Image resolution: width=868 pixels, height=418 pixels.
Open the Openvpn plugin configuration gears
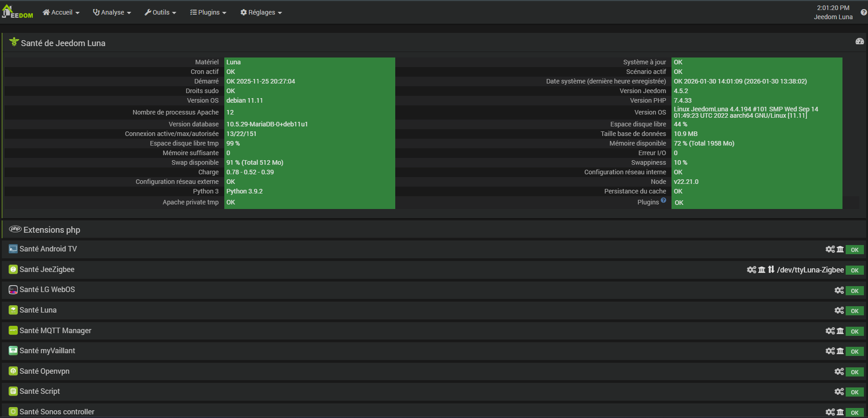pyautogui.click(x=839, y=371)
